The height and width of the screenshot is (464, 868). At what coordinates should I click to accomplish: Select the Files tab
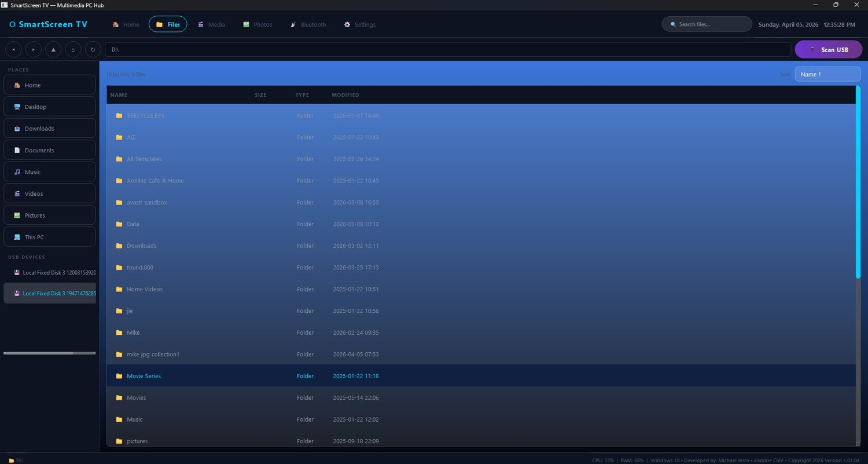point(168,24)
